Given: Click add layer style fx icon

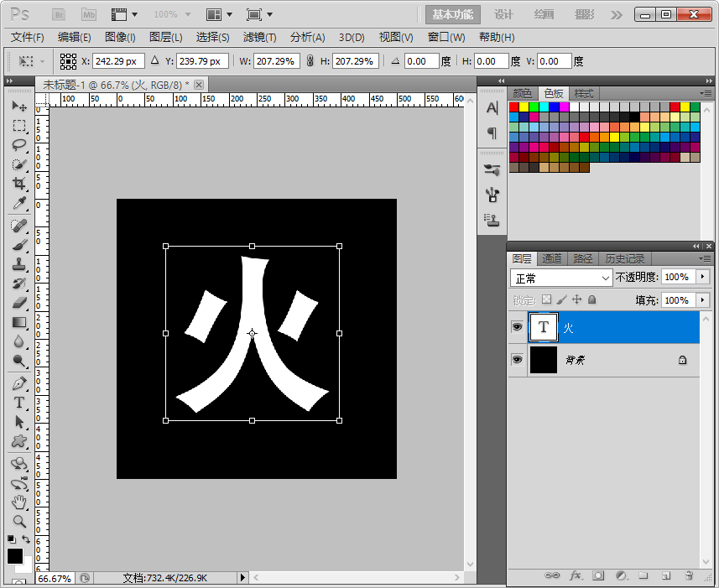Looking at the screenshot, I should (576, 575).
